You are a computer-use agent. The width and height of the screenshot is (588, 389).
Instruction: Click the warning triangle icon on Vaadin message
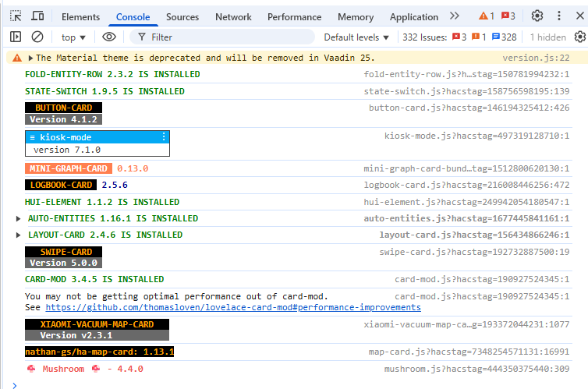click(17, 58)
